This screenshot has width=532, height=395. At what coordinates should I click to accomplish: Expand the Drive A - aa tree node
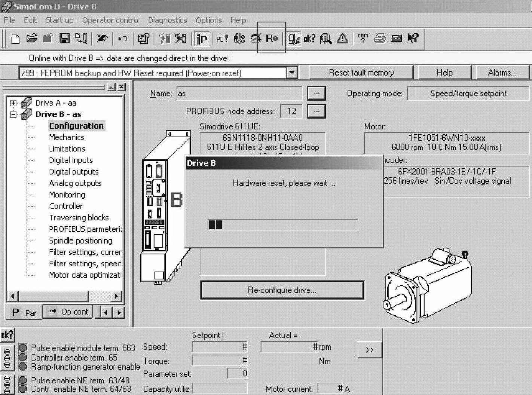click(13, 103)
